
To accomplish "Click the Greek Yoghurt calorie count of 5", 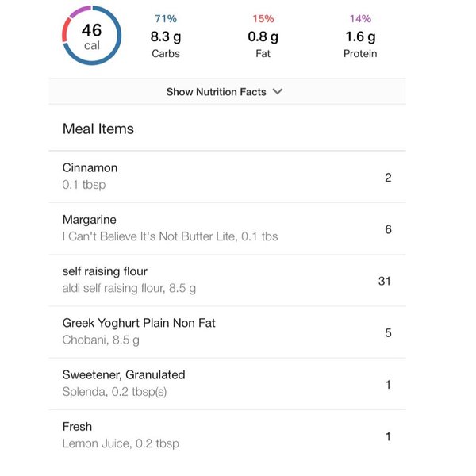I will (388, 332).
